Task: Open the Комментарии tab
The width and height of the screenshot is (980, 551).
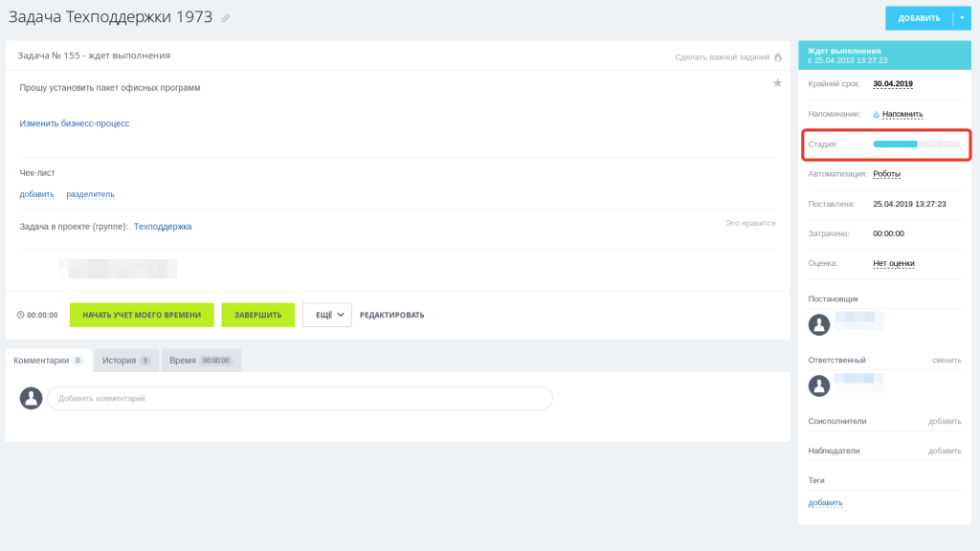Action: pos(49,361)
